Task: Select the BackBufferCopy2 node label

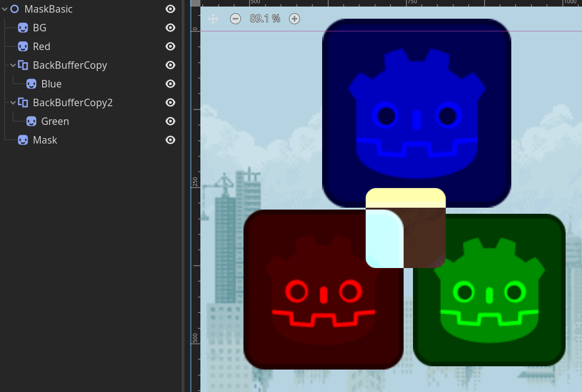Action: pyautogui.click(x=73, y=102)
